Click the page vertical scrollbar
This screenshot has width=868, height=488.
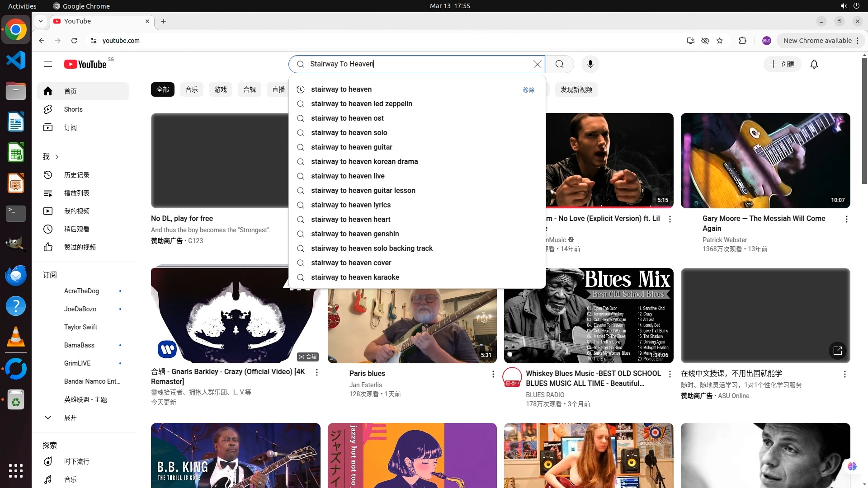(x=864, y=122)
